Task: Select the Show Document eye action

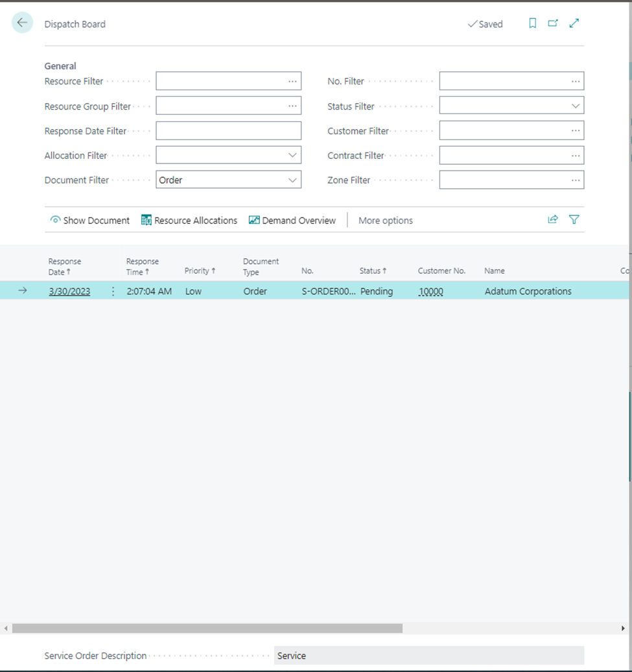Action: coord(89,221)
